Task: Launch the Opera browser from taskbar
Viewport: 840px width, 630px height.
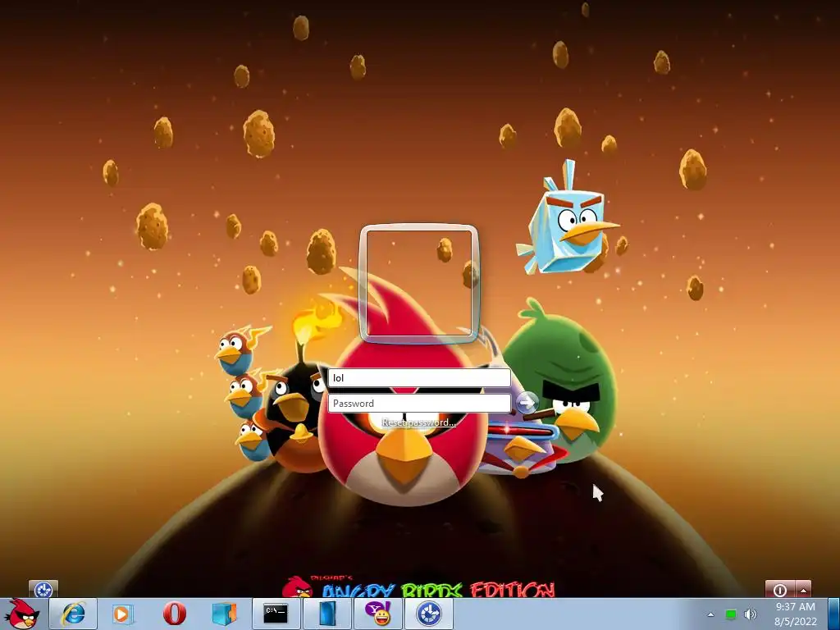Action: [x=174, y=614]
